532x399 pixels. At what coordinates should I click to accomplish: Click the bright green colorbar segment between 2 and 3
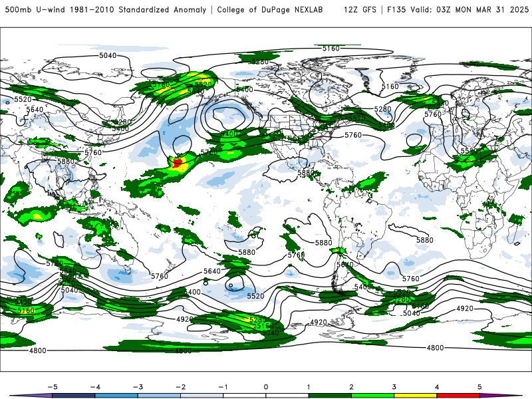373,396
